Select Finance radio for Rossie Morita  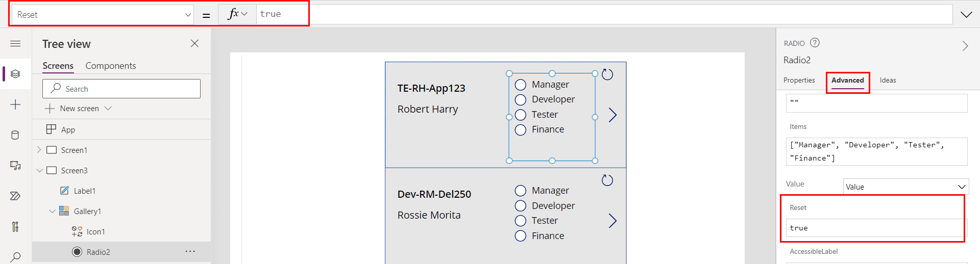521,236
